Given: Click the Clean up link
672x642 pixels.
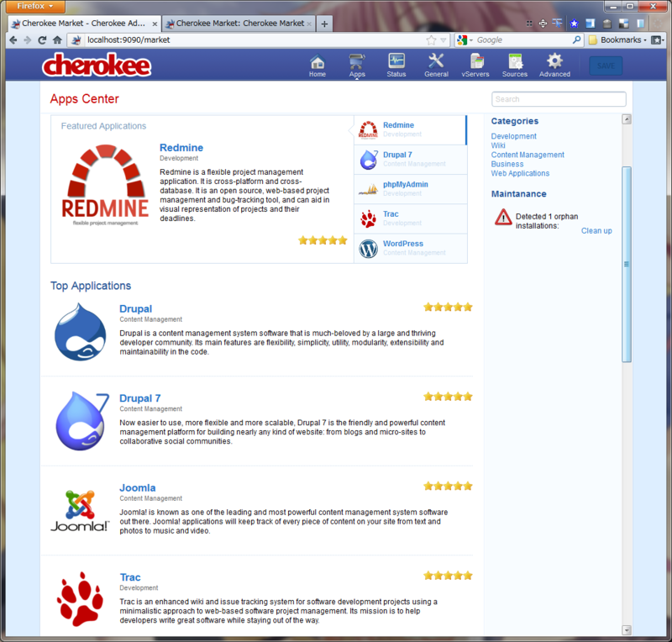Looking at the screenshot, I should coord(596,231).
